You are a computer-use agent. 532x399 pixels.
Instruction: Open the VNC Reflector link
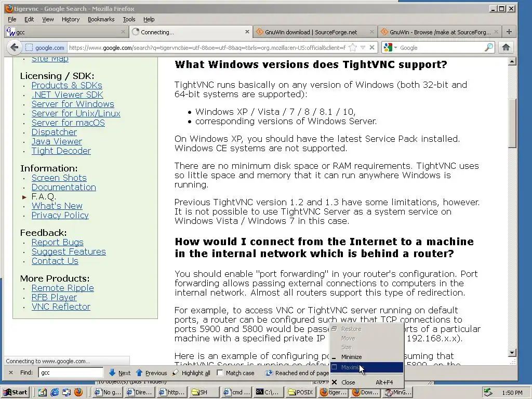61,307
